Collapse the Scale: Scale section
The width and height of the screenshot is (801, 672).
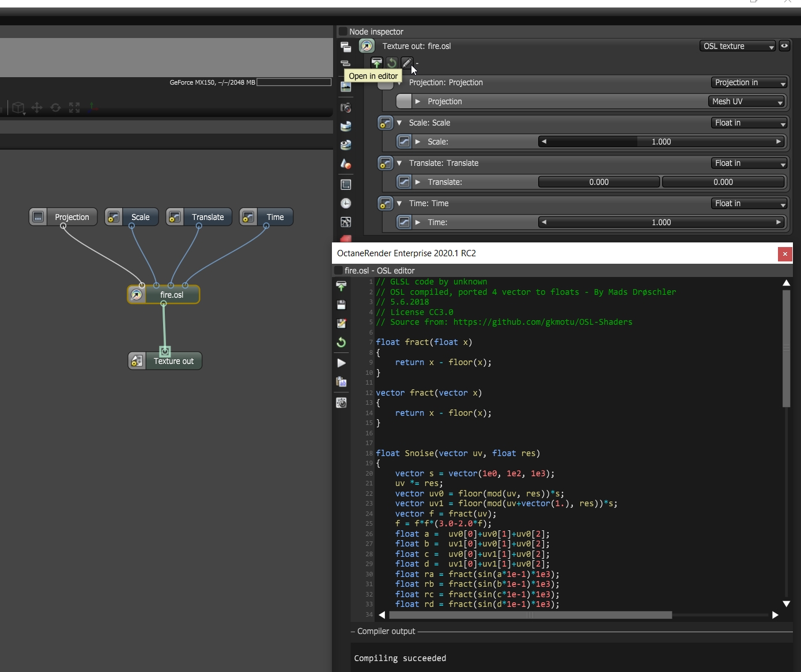tap(399, 123)
